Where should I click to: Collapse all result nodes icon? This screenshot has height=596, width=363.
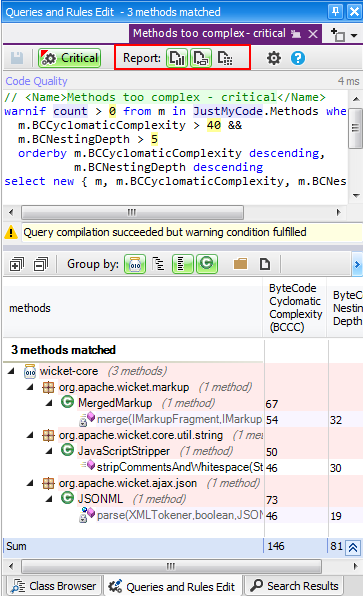pos(41,264)
